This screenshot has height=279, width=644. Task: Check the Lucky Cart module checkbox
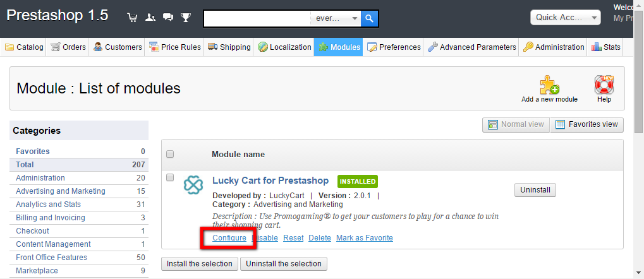click(x=170, y=178)
